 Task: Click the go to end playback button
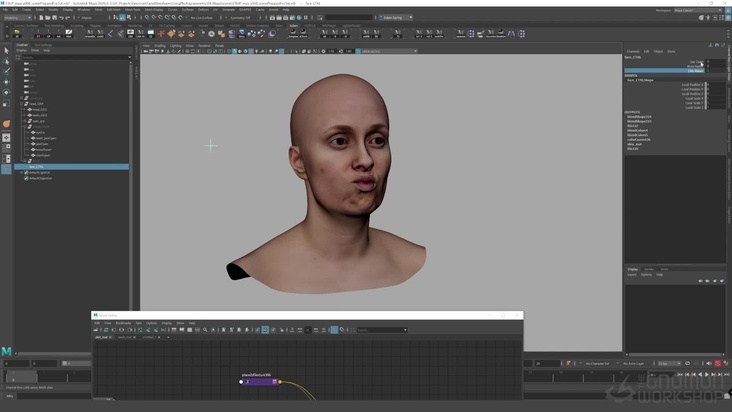tap(726, 374)
